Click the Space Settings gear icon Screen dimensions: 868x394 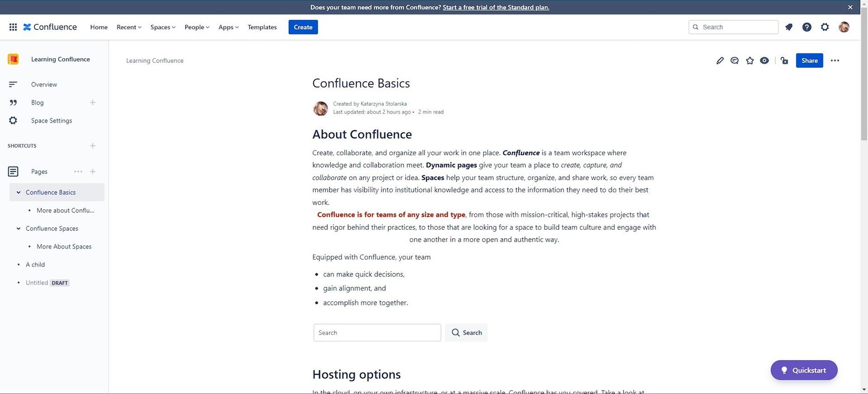point(13,121)
